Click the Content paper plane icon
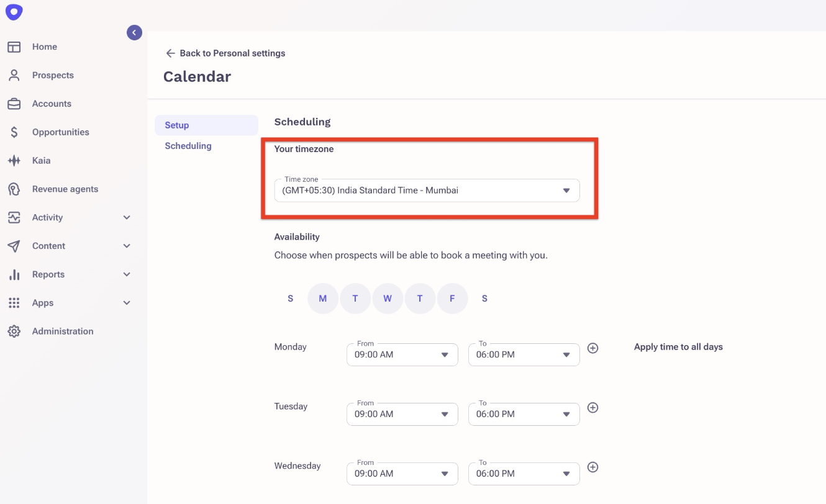The image size is (826, 504). pyautogui.click(x=14, y=246)
